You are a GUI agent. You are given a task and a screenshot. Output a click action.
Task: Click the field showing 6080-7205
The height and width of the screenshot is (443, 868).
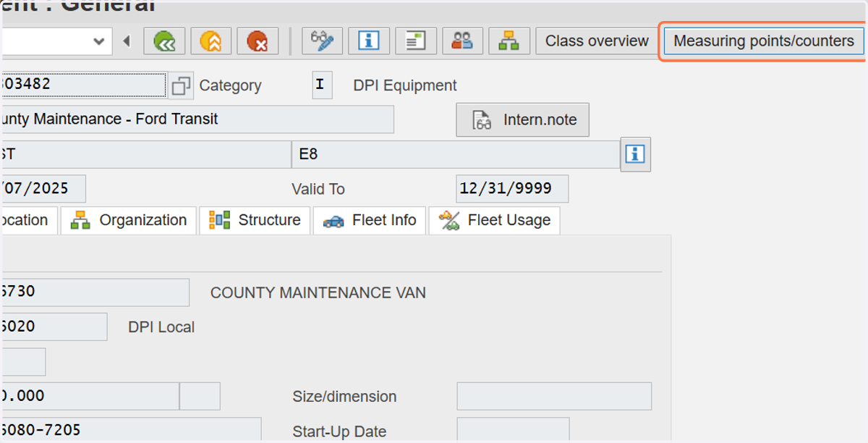pos(132,430)
